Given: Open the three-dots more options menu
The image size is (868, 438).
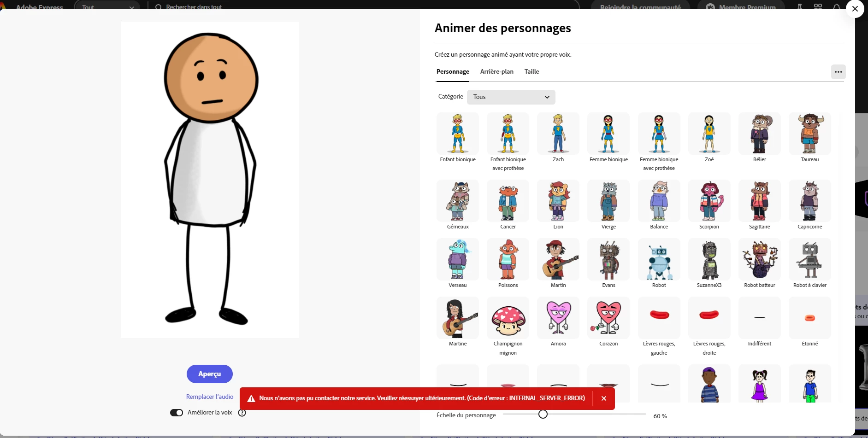Looking at the screenshot, I should [838, 72].
